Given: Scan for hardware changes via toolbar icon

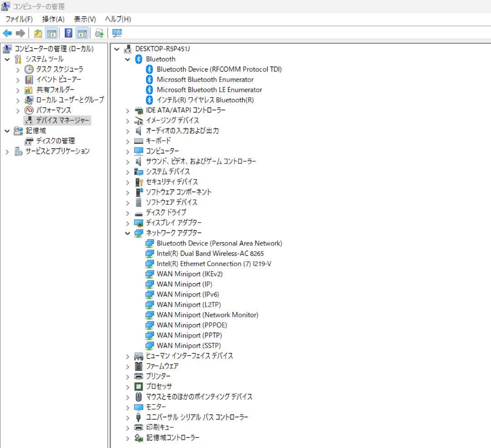Looking at the screenshot, I should pyautogui.click(x=116, y=33).
